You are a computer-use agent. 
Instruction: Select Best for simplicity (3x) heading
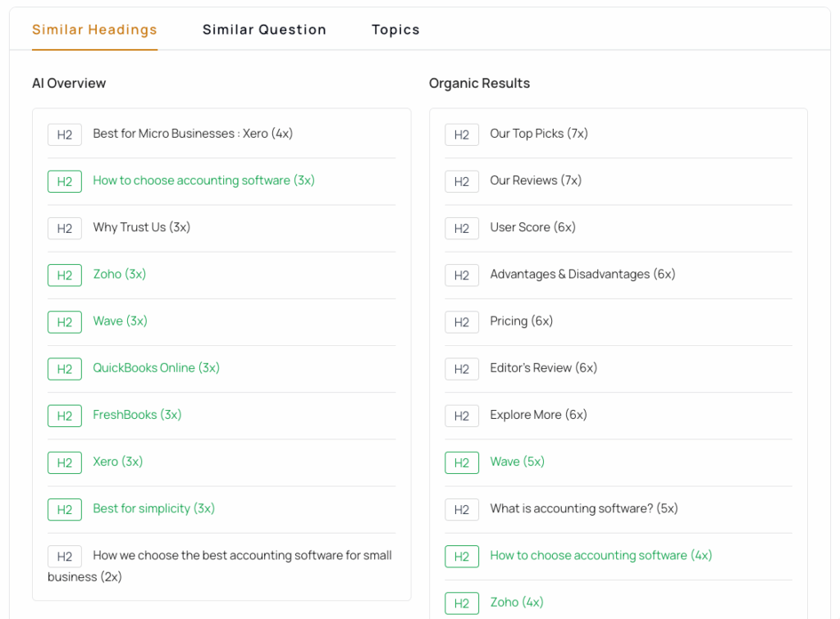[153, 508]
